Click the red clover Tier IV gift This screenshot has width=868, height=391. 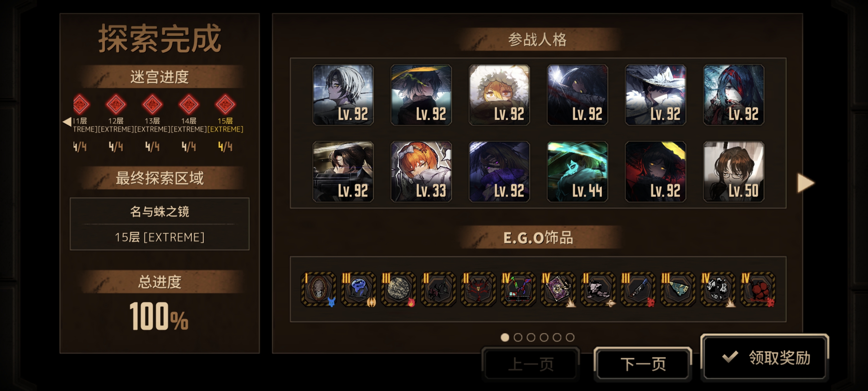coord(758,289)
